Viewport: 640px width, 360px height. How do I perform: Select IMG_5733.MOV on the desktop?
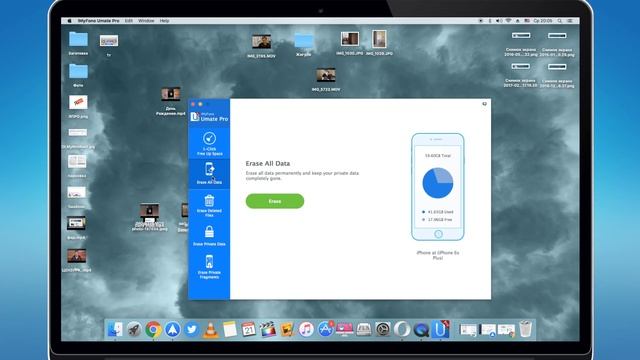(326, 80)
